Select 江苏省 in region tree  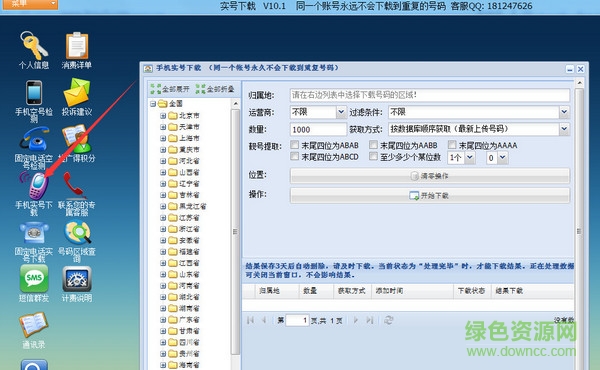click(x=189, y=218)
